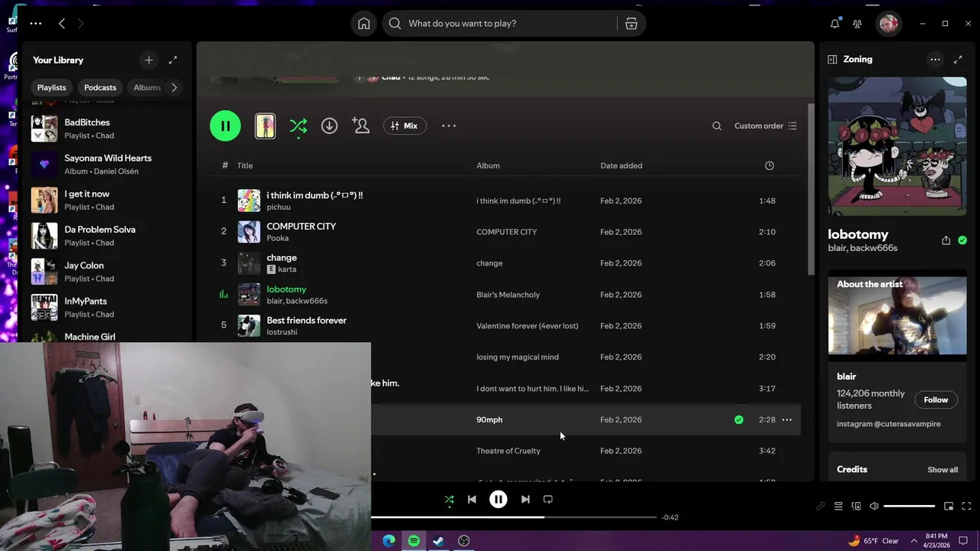This screenshot has width=980, height=551.
Task: Show more library filters with the chevron
Action: click(x=175, y=87)
